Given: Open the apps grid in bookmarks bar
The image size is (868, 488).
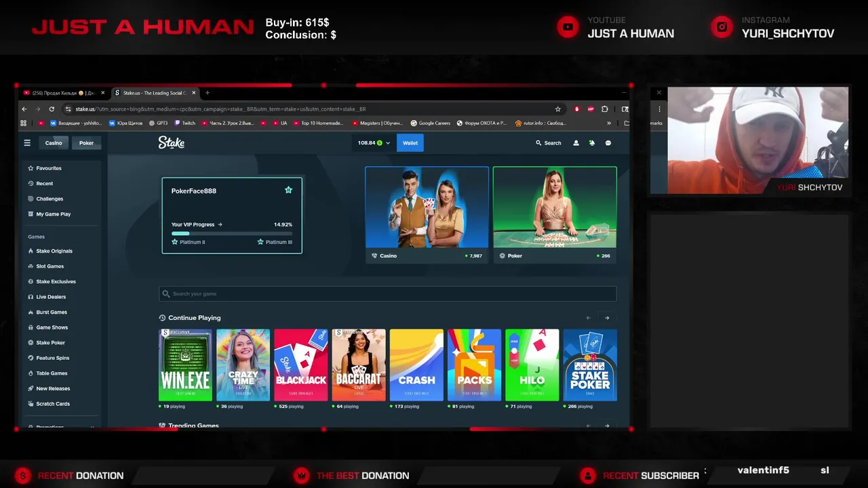Looking at the screenshot, I should [x=24, y=123].
